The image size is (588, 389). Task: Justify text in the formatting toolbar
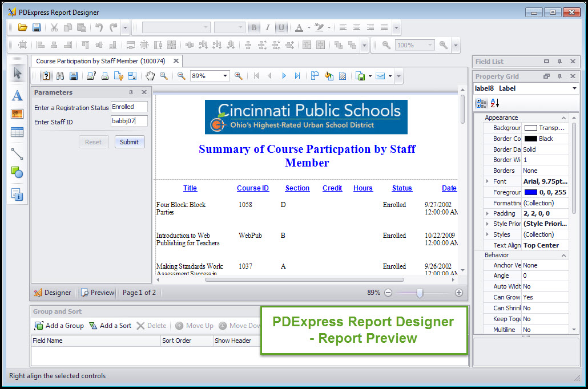(384, 27)
